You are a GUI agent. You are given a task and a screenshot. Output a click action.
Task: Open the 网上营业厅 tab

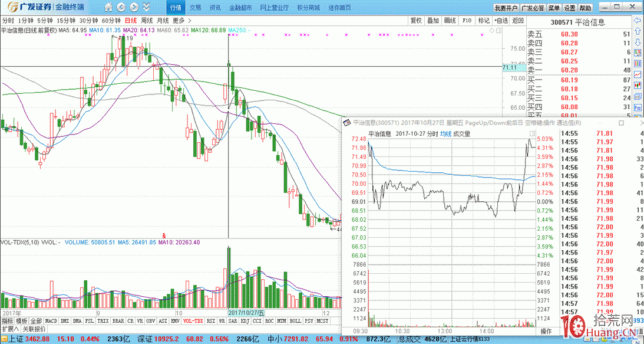click(275, 8)
